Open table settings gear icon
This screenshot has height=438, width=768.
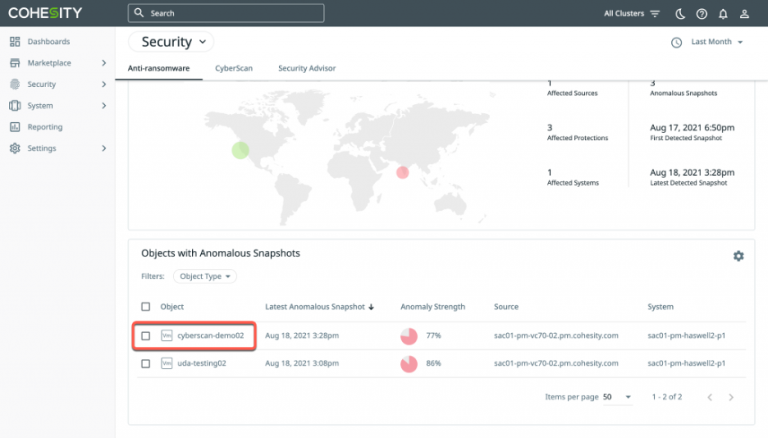(738, 256)
